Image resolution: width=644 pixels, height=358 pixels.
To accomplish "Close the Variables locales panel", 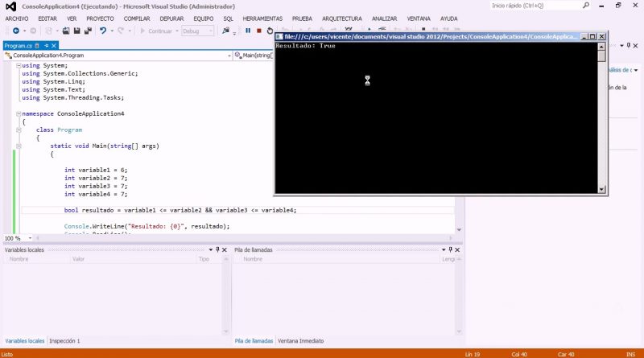I will tap(225, 249).
